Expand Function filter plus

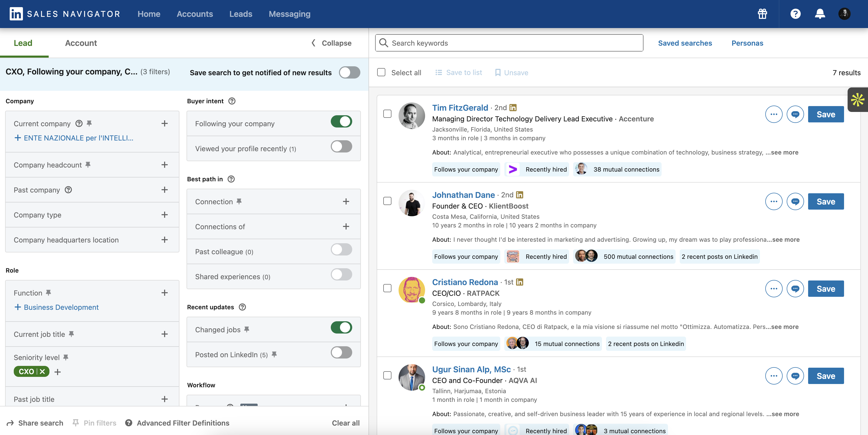point(164,293)
